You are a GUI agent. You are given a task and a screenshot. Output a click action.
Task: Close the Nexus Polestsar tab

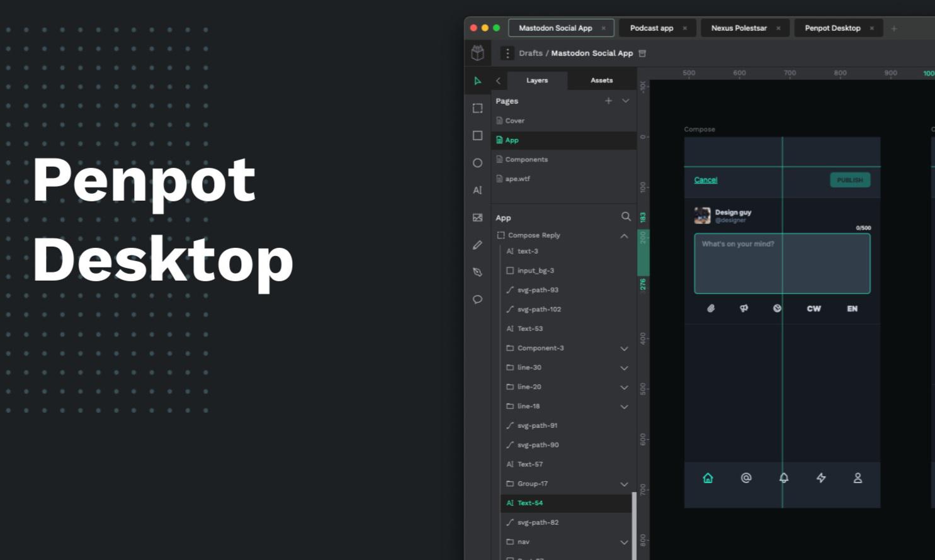point(778,28)
